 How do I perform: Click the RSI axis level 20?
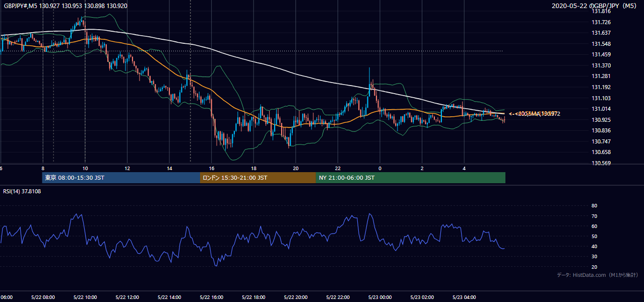(594, 267)
